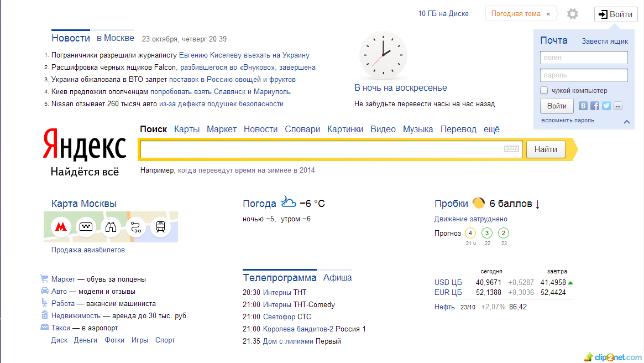This screenshot has width=644, height=363.
Task: Switch to the Афиша tab
Action: (x=337, y=278)
